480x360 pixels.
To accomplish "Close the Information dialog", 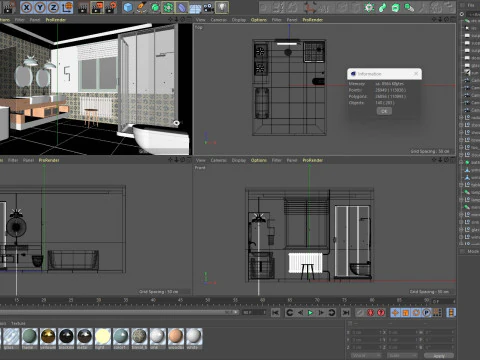I will (416, 74).
